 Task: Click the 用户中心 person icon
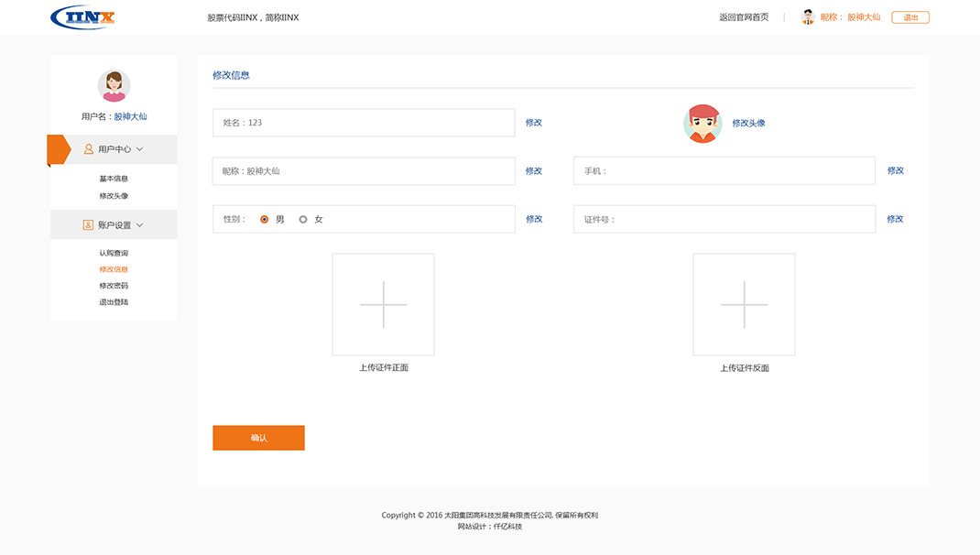(x=89, y=149)
